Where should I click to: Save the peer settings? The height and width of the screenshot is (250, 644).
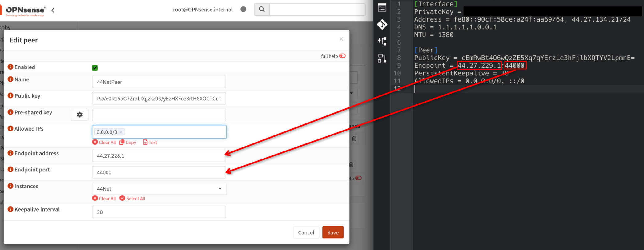click(x=333, y=232)
